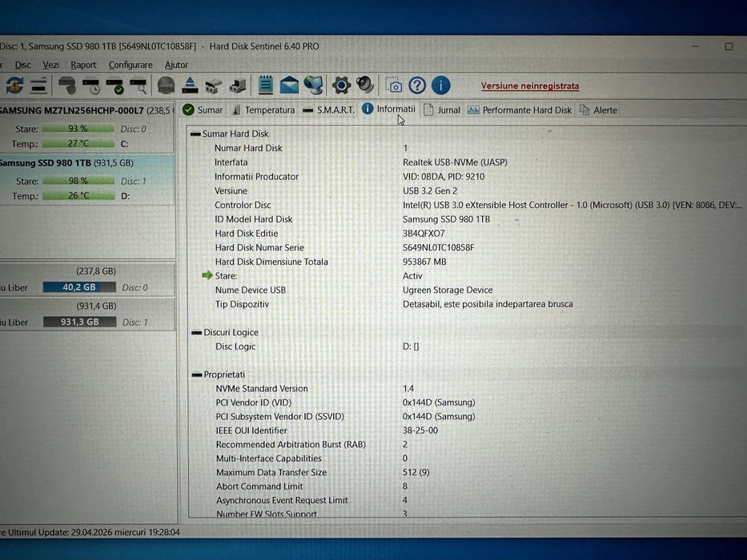The height and width of the screenshot is (560, 747).
Task: Click the Jurnal tab page icon
Action: click(428, 110)
